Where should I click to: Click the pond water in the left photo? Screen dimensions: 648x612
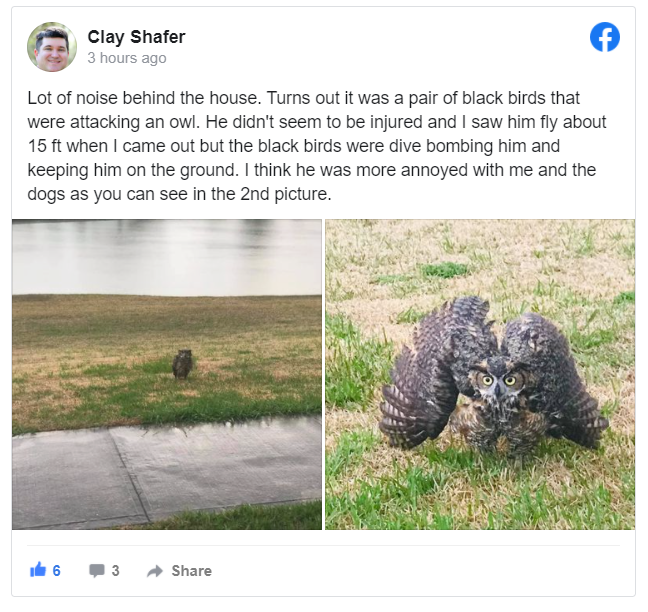point(167,257)
